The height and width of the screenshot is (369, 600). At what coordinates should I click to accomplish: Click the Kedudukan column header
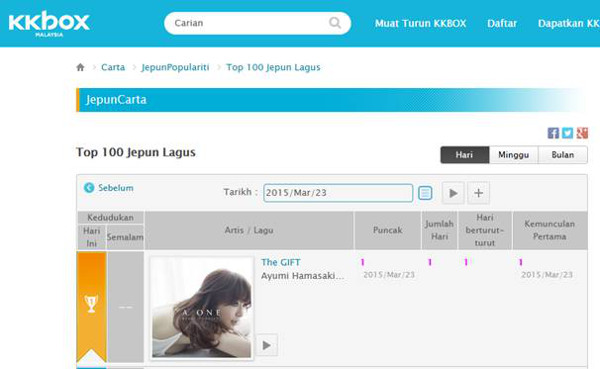pos(111,217)
